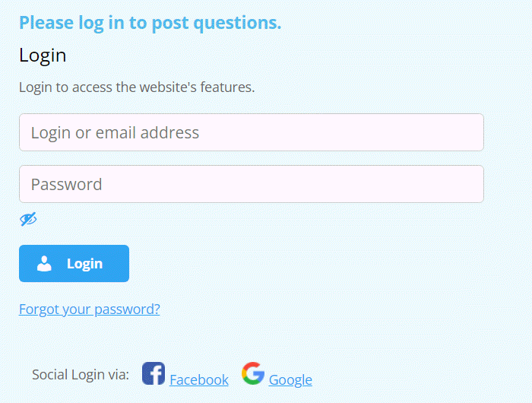Open the Forgot your password? link
Viewport: 532px width, 403px height.
[x=90, y=309]
